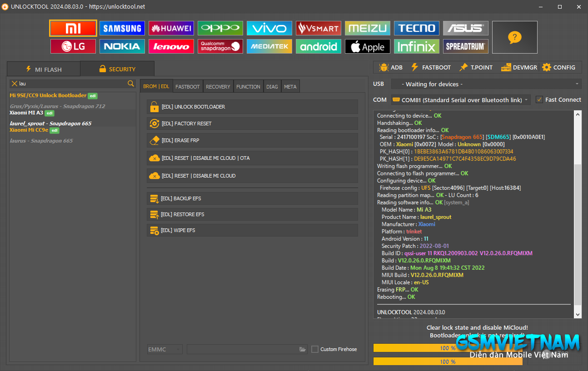Select the Vsmart brand tile

click(319, 28)
